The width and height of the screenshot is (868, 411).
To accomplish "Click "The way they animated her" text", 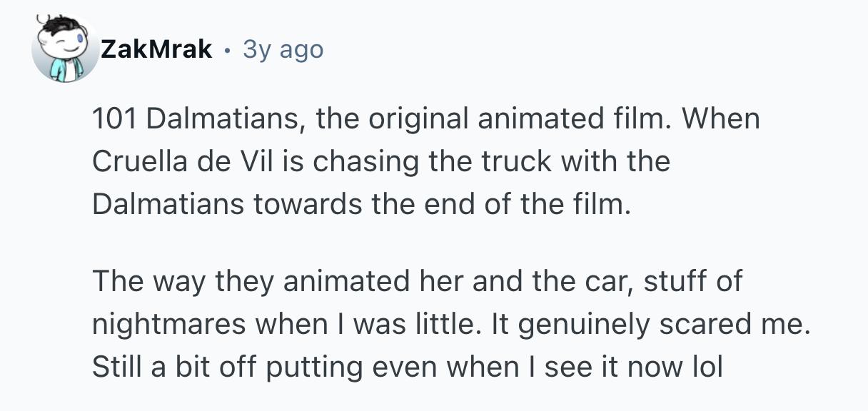I will point(251,281).
